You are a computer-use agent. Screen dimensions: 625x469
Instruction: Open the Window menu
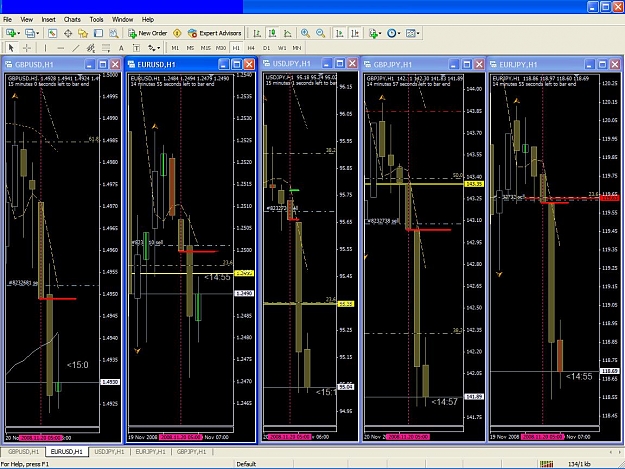pyautogui.click(x=122, y=19)
